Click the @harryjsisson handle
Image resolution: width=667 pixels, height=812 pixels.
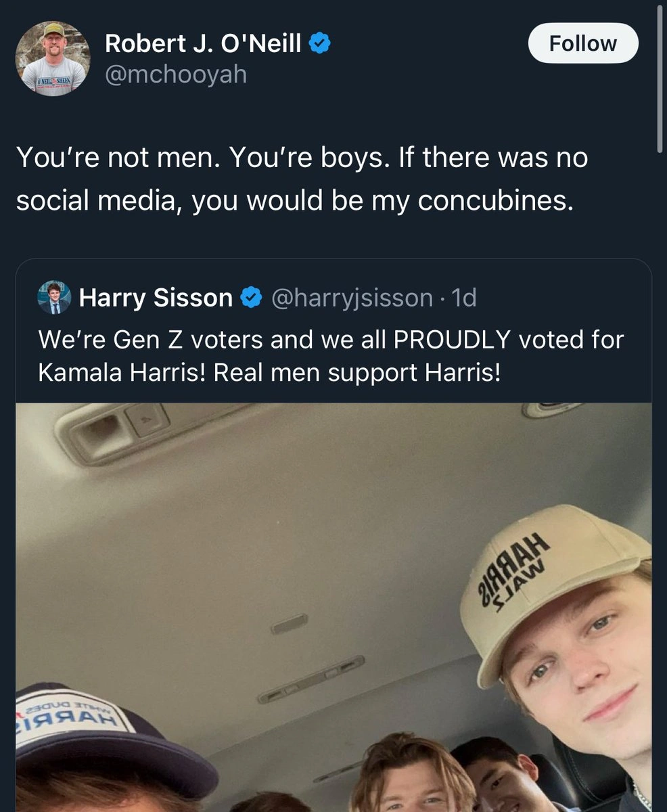(x=352, y=298)
